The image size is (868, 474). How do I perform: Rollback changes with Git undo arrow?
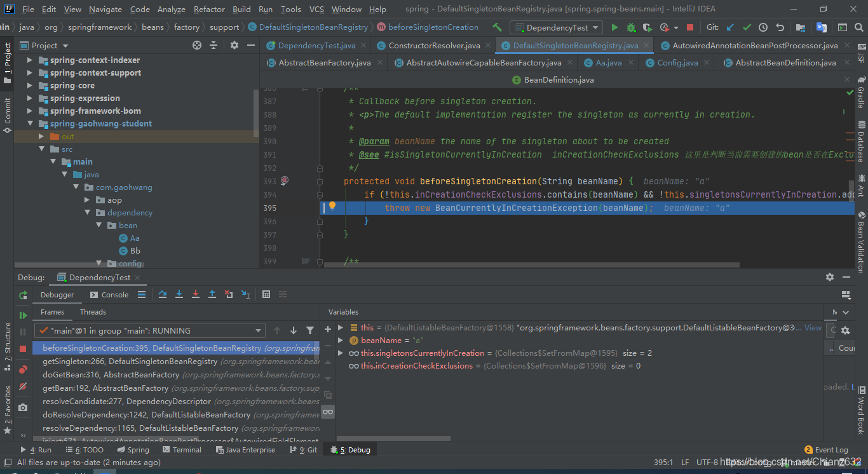780,27
